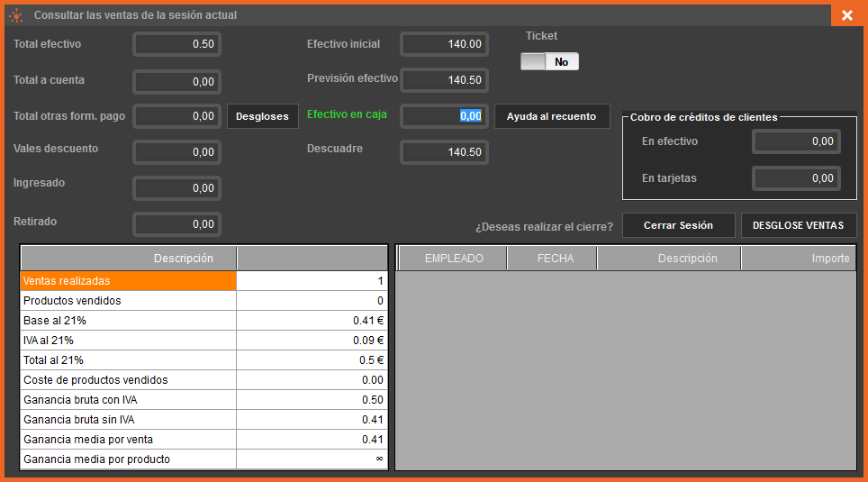Screen dimensions: 868x482
Task: Open Desgloses payment breakdown
Action: coord(262,116)
